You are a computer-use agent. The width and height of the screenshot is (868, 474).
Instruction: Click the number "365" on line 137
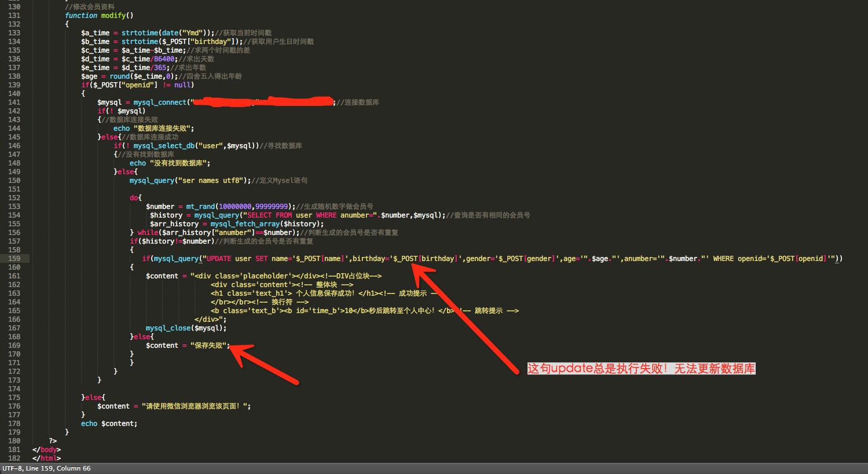pyautogui.click(x=160, y=68)
